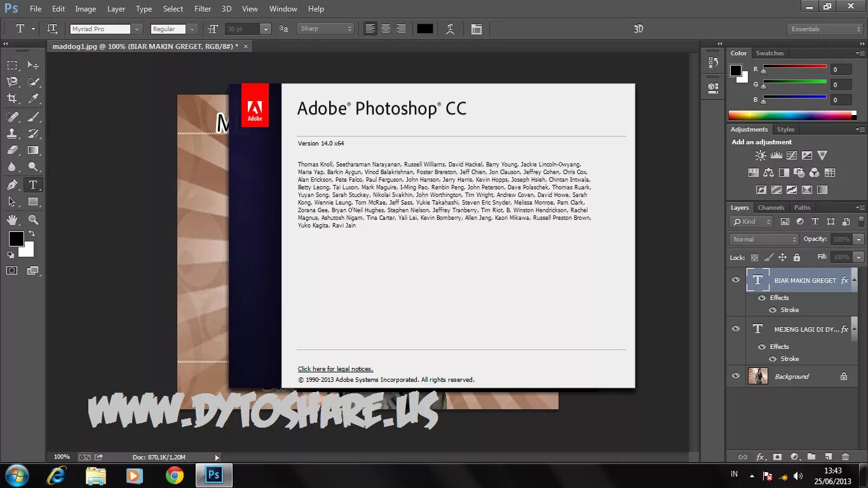Toggle Effects visibility under BIAR MAKIN GREGET

[x=762, y=297]
